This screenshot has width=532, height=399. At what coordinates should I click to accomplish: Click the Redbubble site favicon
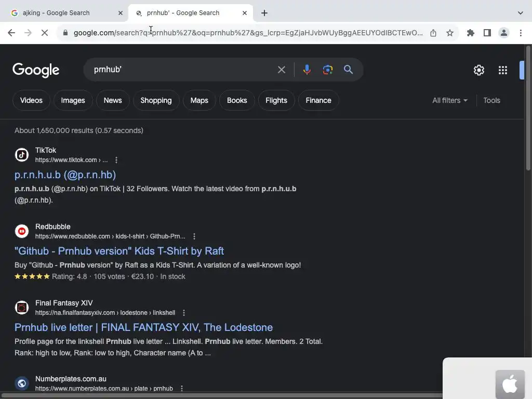click(x=22, y=231)
